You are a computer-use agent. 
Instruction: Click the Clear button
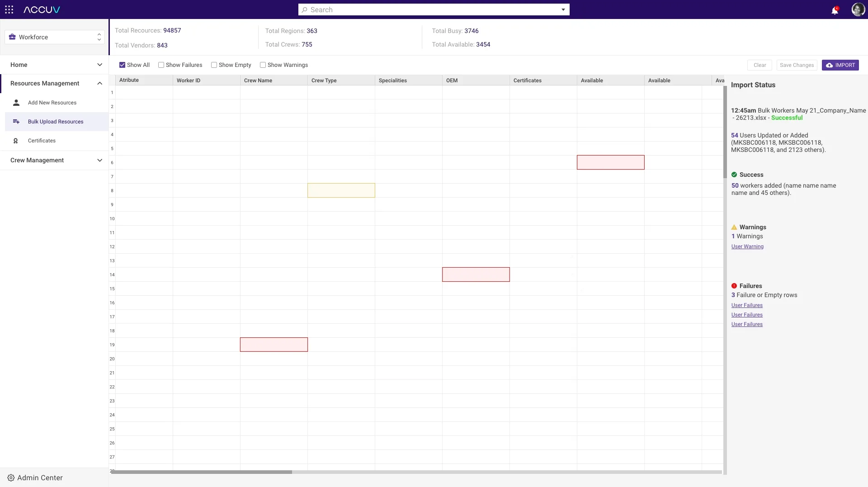759,65
